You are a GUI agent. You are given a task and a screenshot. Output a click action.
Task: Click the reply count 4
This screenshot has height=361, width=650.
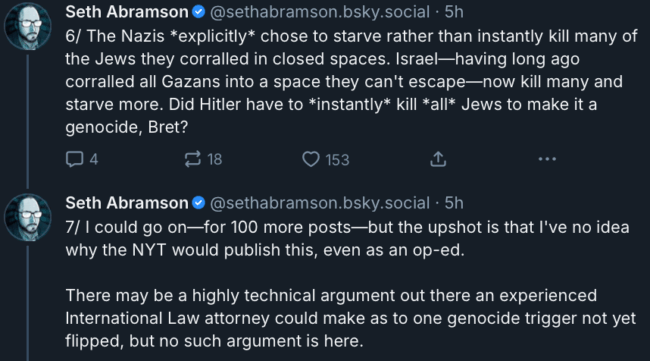[x=94, y=160]
